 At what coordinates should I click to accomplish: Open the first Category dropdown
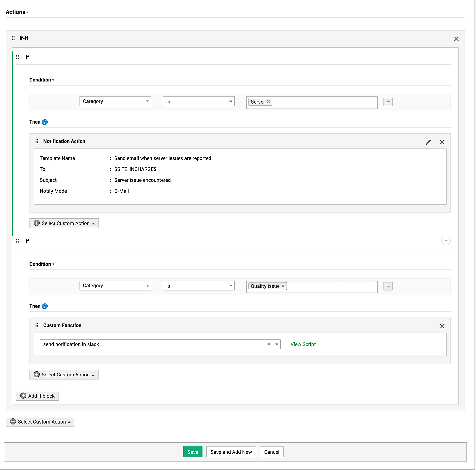coord(115,101)
